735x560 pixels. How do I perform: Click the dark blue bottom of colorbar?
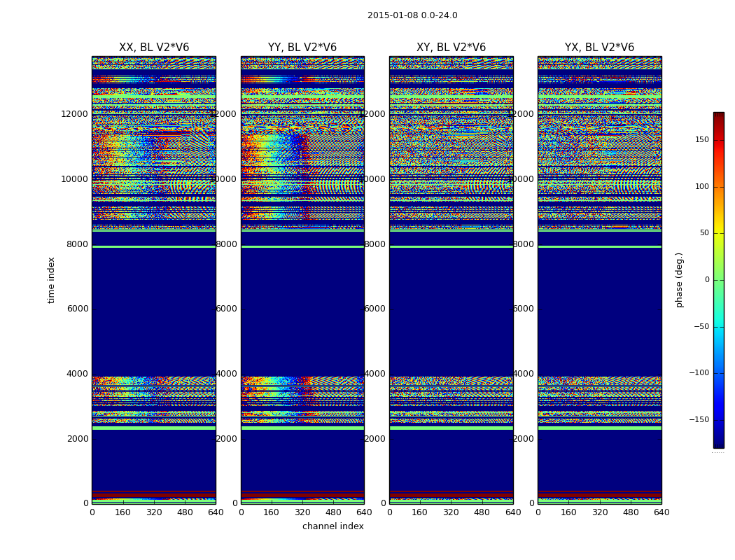(718, 443)
